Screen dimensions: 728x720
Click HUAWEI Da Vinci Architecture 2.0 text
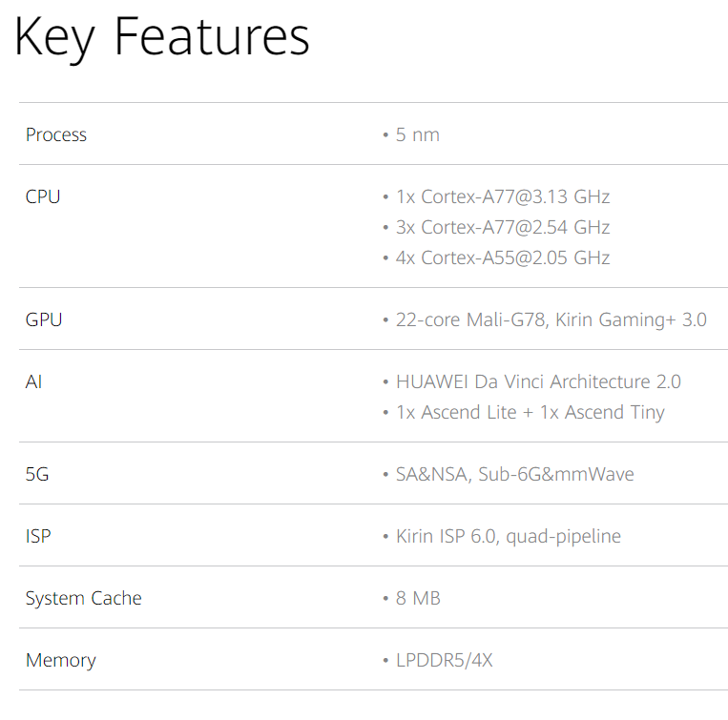538,381
